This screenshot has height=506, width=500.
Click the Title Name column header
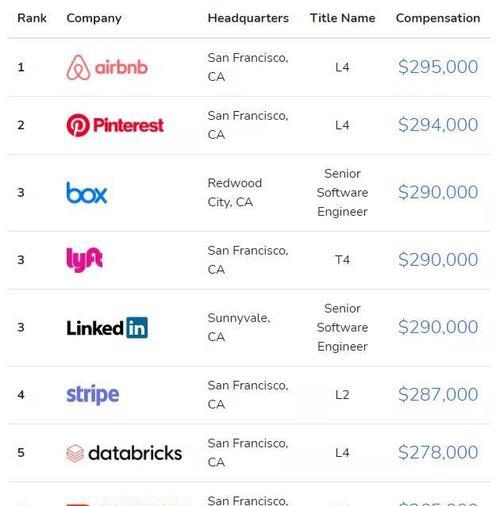[343, 18]
